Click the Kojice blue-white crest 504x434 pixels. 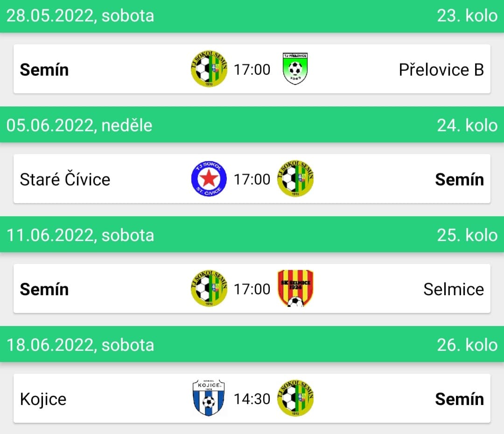[209, 398]
